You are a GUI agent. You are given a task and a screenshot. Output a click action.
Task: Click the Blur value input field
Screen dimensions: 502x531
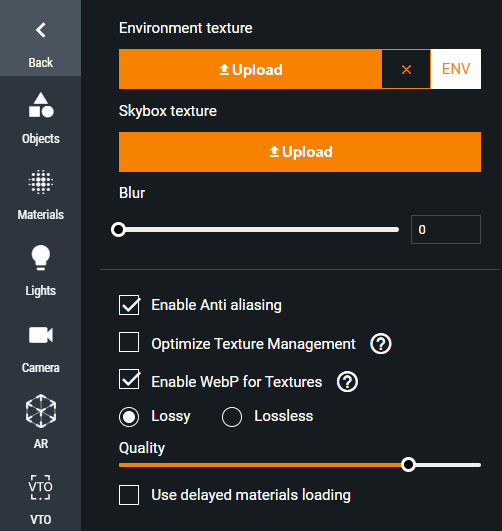click(446, 230)
